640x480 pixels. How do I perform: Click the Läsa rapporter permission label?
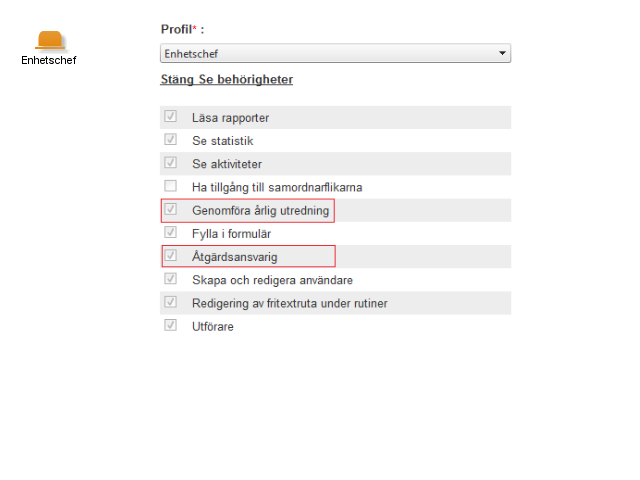point(230,118)
